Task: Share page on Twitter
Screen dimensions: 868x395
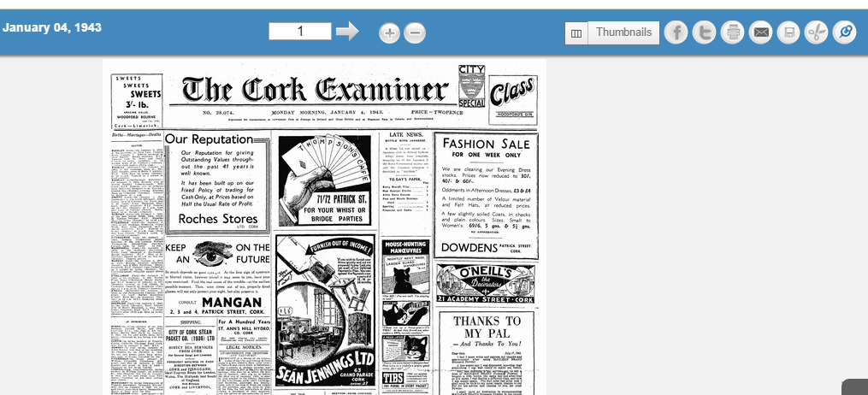Action: pyautogui.click(x=704, y=33)
